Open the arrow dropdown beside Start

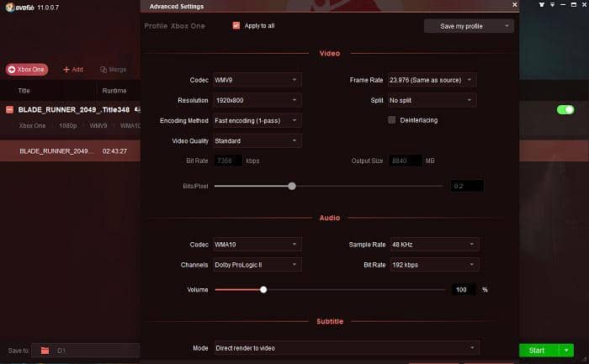click(566, 351)
